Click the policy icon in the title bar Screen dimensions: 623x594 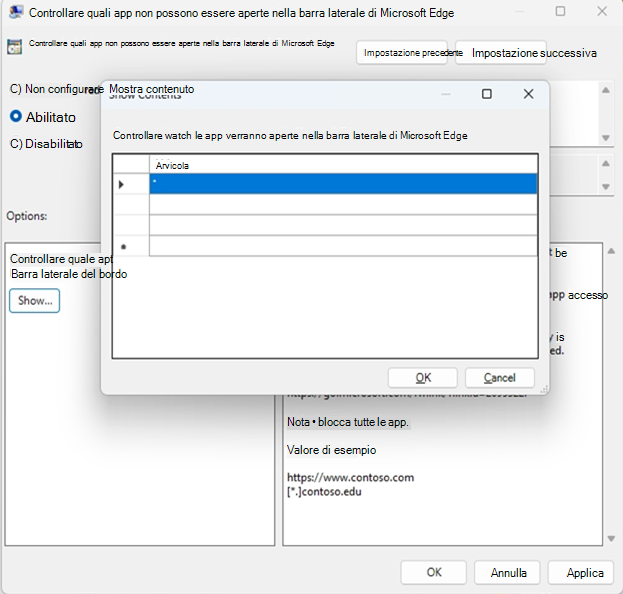click(x=16, y=12)
